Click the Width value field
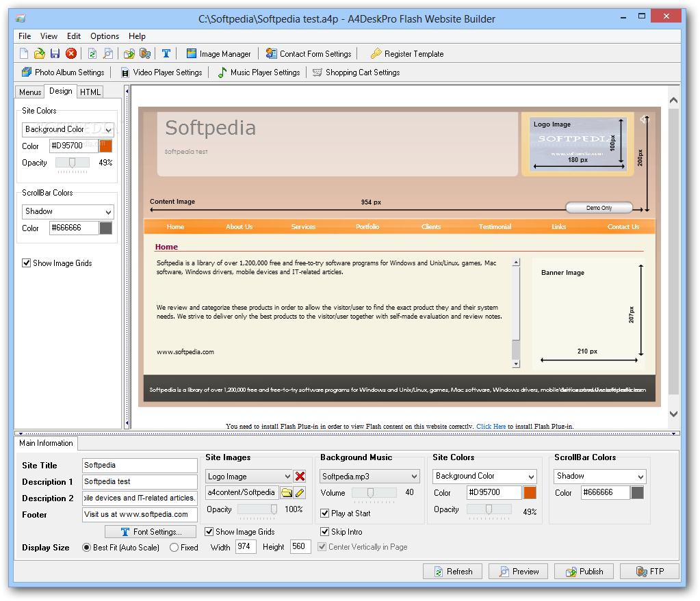The image size is (700, 601). tap(246, 546)
